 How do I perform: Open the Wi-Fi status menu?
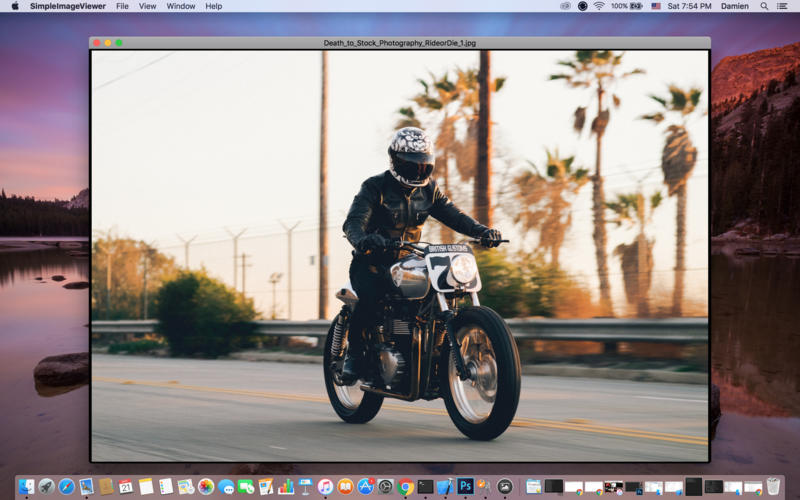[599, 6]
